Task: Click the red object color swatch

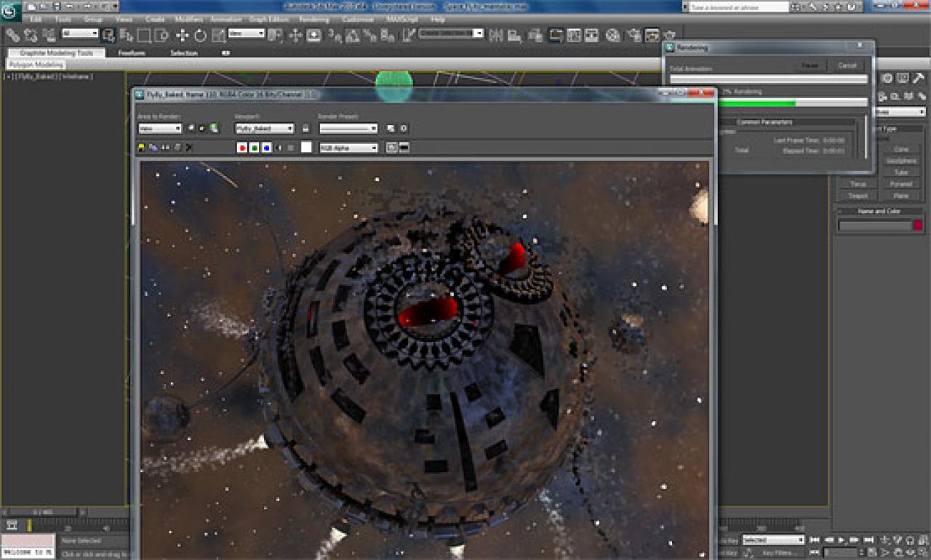Action: tap(918, 225)
